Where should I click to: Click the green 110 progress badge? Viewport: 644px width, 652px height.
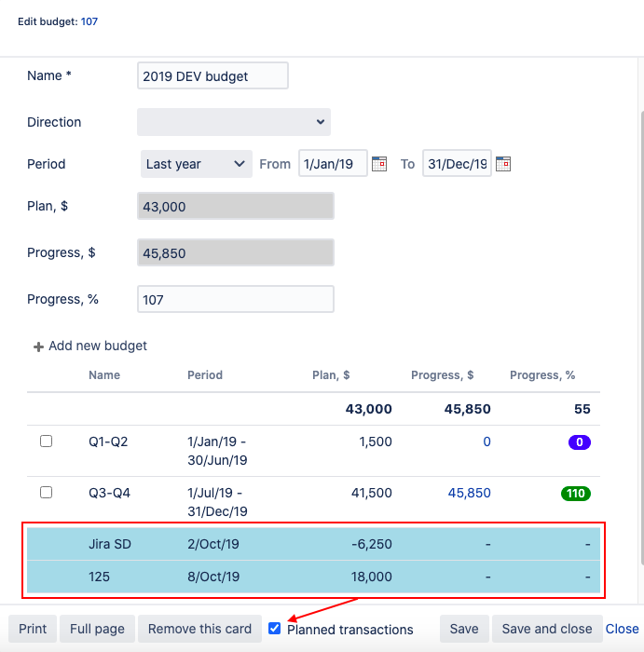pyautogui.click(x=578, y=493)
